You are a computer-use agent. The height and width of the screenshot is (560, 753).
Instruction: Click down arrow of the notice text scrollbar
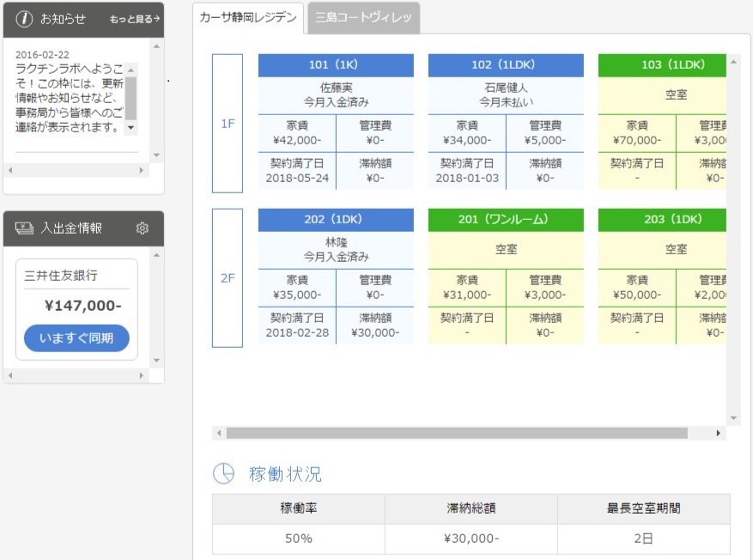point(131,128)
